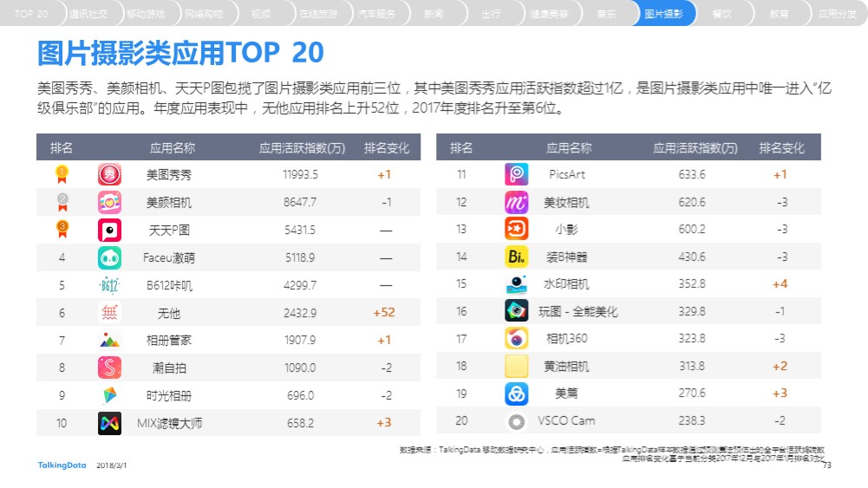
Task: Select the active 图片摄影 tab
Action: [x=664, y=14]
